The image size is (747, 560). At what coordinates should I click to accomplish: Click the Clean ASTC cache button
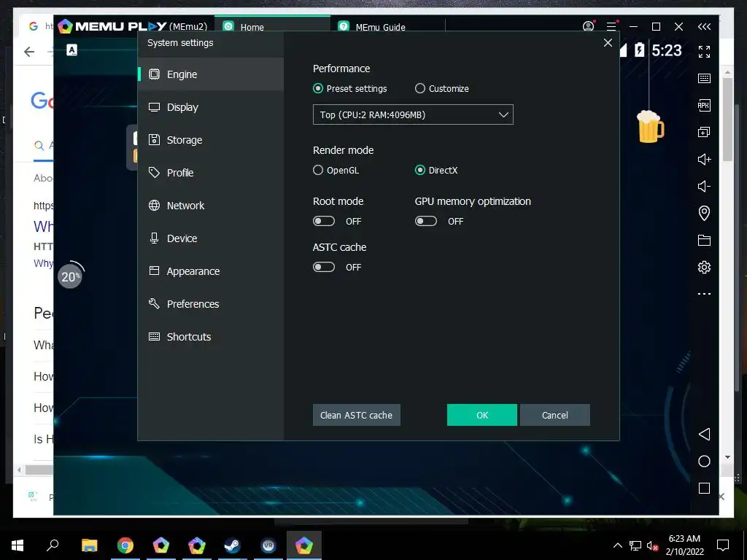[356, 415]
